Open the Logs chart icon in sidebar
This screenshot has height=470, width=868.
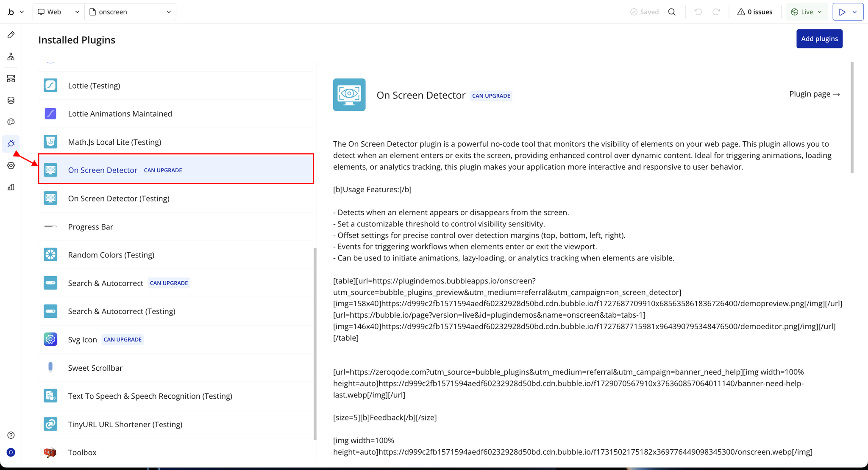pos(11,187)
